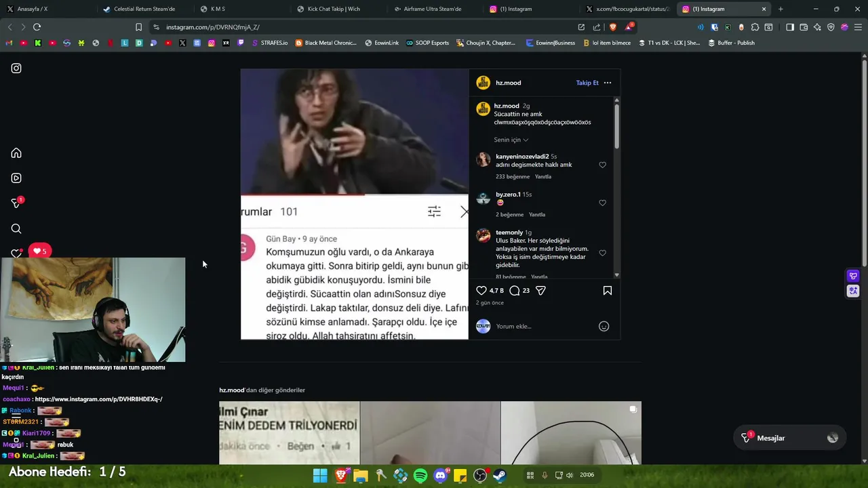Save the post with the bookmark icon
The width and height of the screenshot is (868, 488).
608,291
